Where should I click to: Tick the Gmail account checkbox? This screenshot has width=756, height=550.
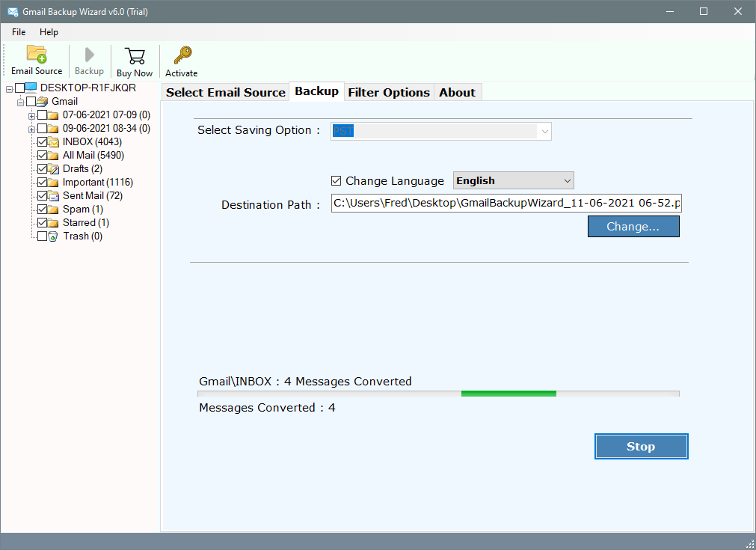(31, 101)
